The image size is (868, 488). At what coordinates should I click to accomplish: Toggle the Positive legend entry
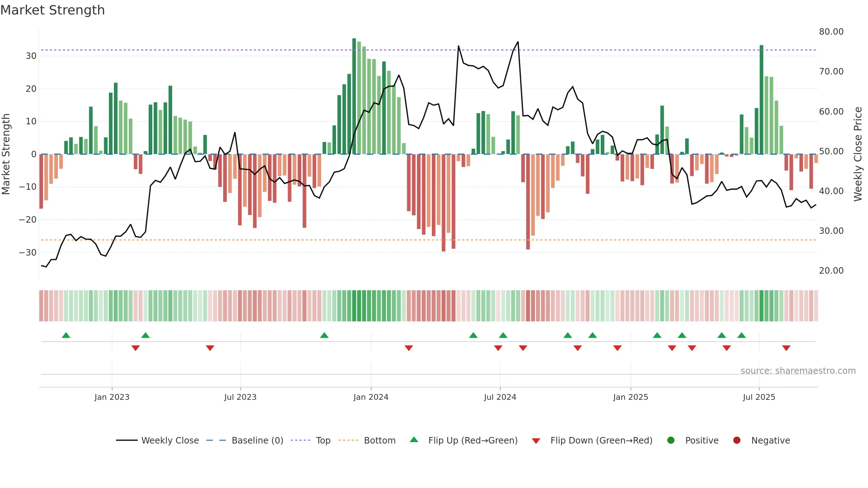[693, 440]
